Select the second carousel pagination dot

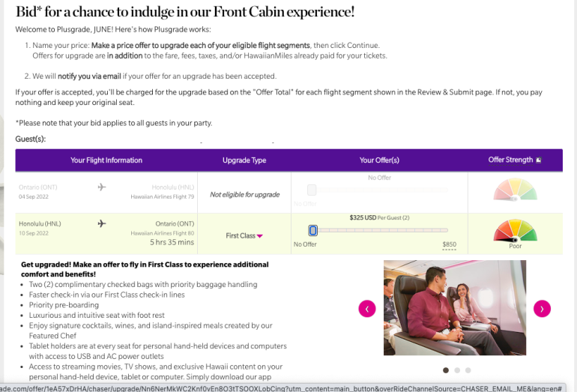pos(457,370)
